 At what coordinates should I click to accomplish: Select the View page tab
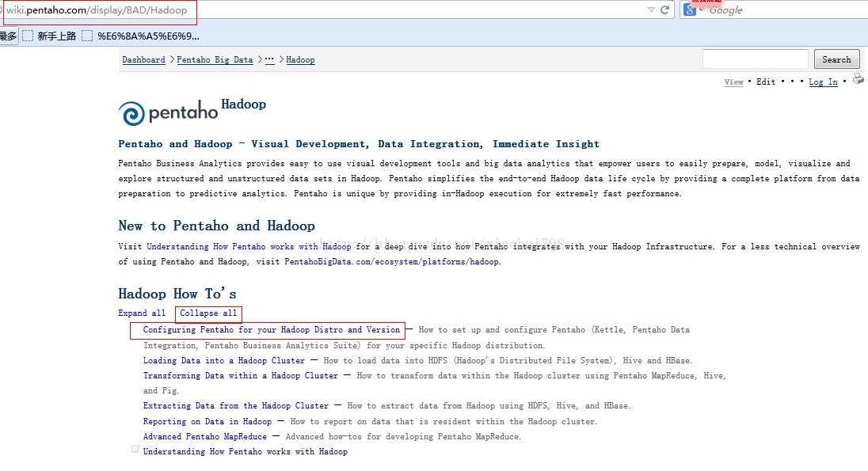click(x=733, y=82)
